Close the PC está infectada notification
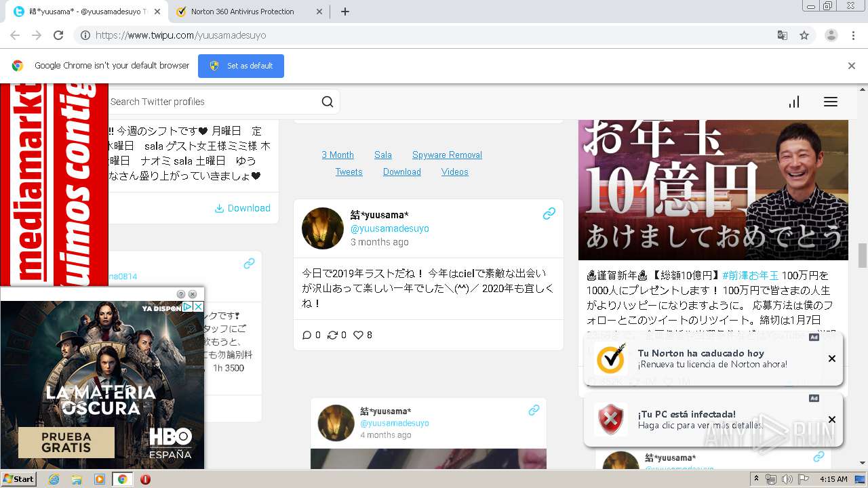Viewport: 868px width, 488px height. coord(832,420)
